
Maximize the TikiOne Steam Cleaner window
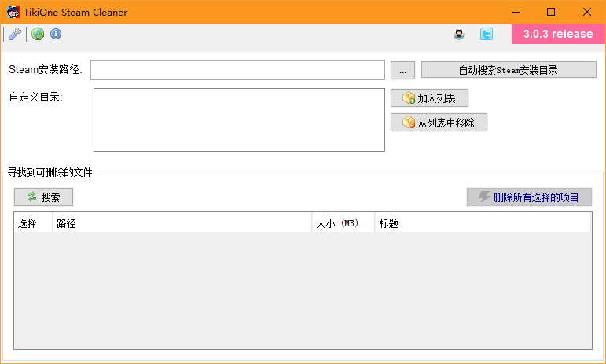pos(550,12)
